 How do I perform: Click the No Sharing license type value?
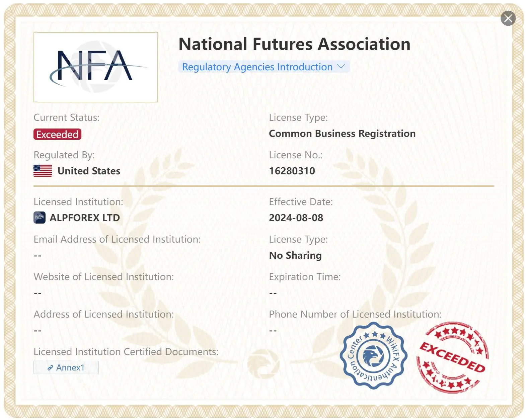pos(295,255)
